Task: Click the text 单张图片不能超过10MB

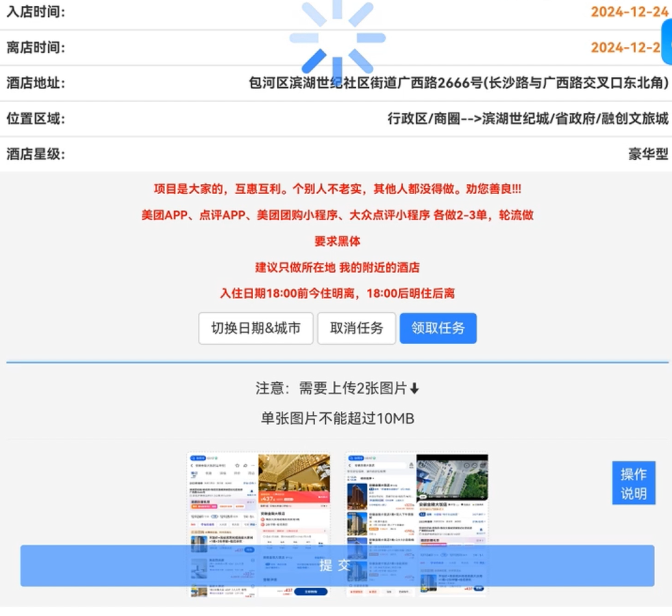Action: click(x=337, y=418)
